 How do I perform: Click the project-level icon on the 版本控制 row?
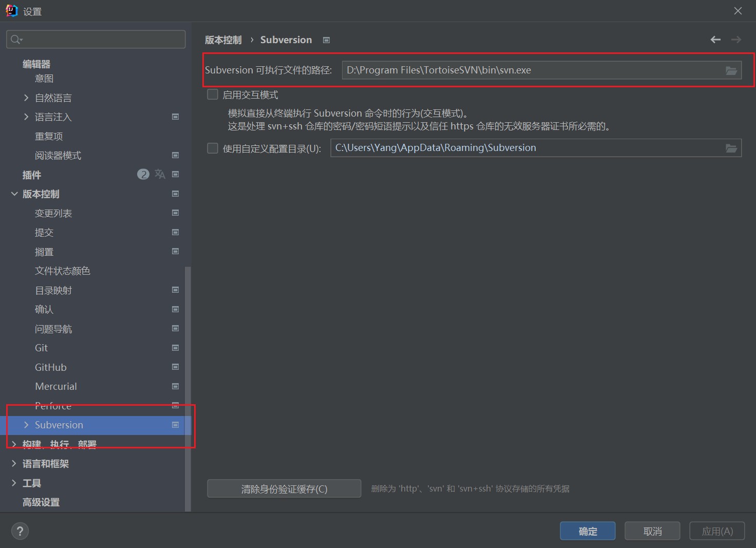click(175, 194)
